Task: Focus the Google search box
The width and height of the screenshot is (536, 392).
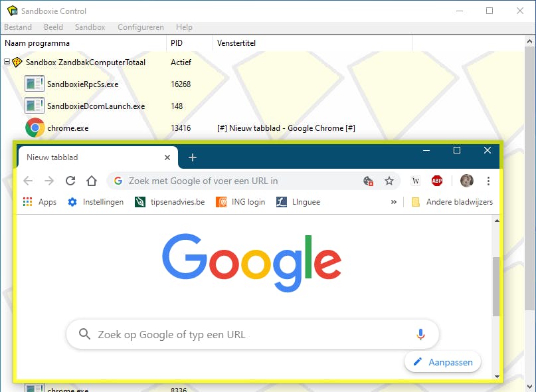Action: point(252,334)
